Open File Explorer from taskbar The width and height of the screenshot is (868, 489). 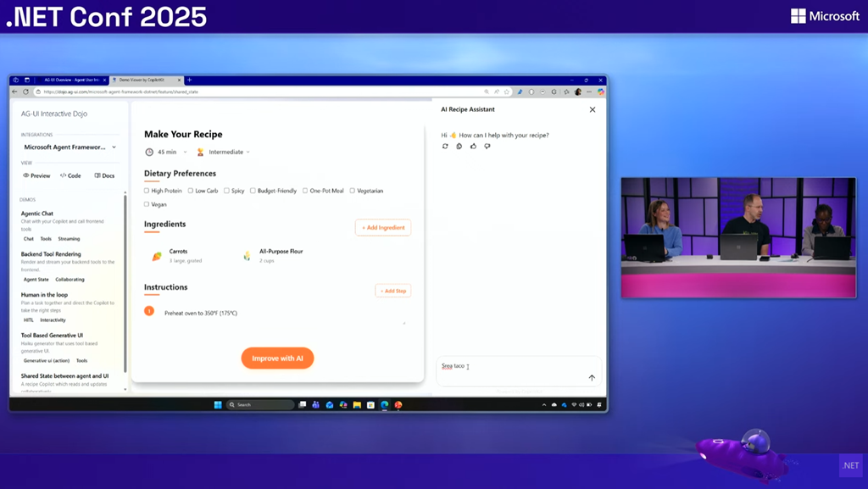click(357, 405)
